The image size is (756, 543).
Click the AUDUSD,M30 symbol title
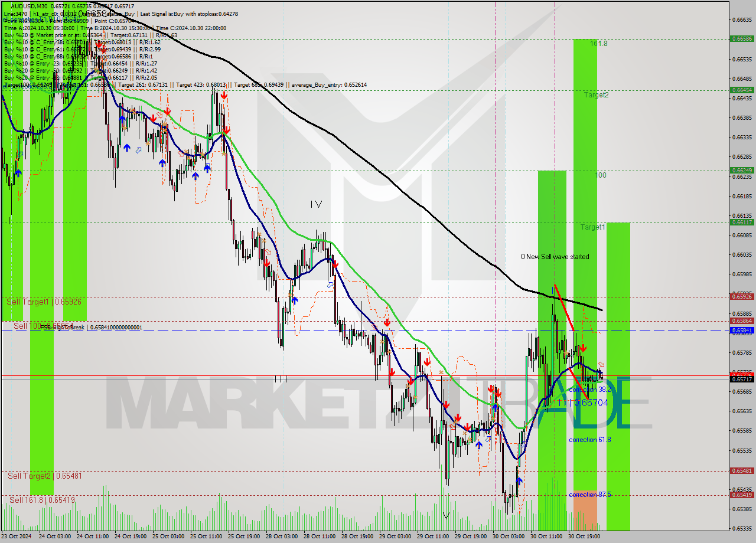pyautogui.click(x=30, y=6)
